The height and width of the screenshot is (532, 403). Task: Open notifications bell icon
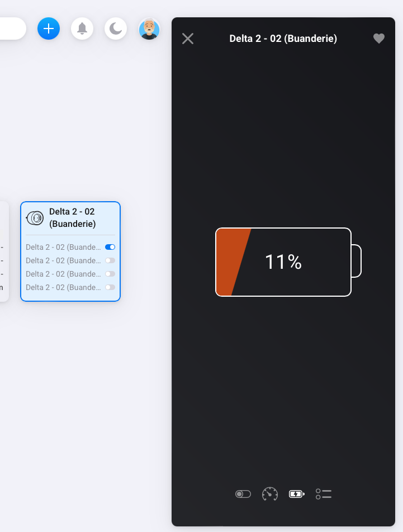tap(82, 28)
